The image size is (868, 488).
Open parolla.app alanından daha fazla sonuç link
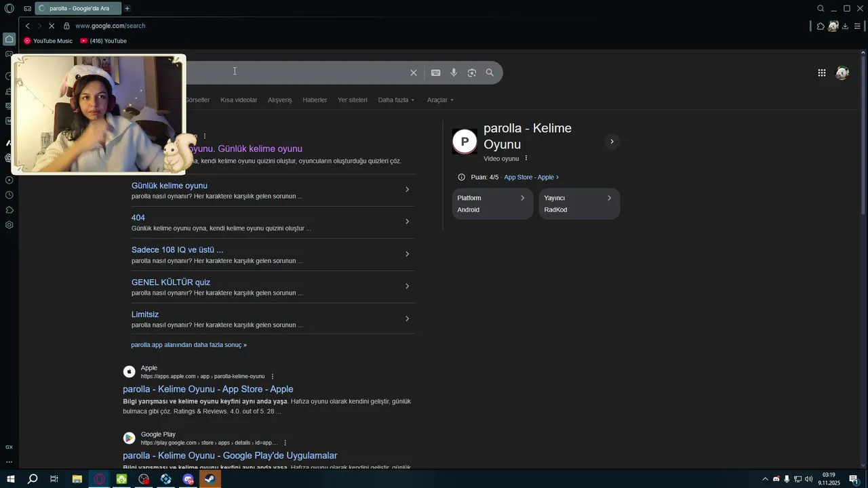pos(189,345)
